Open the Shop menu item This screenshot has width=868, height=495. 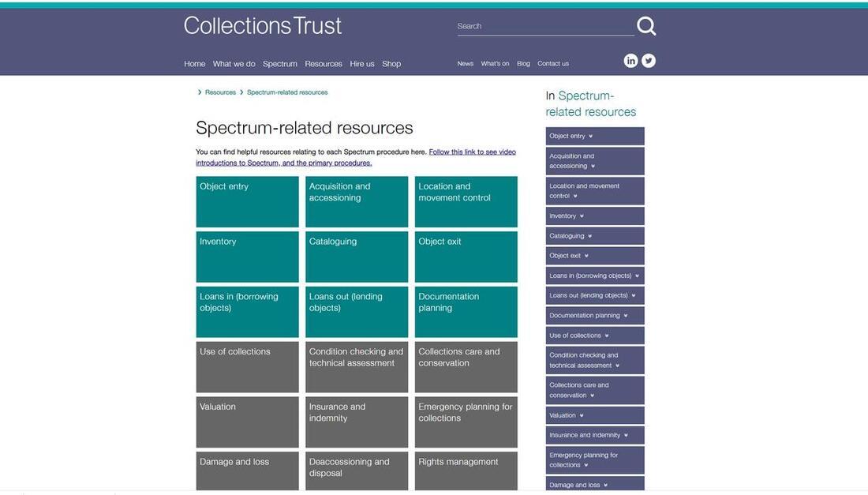(x=391, y=64)
